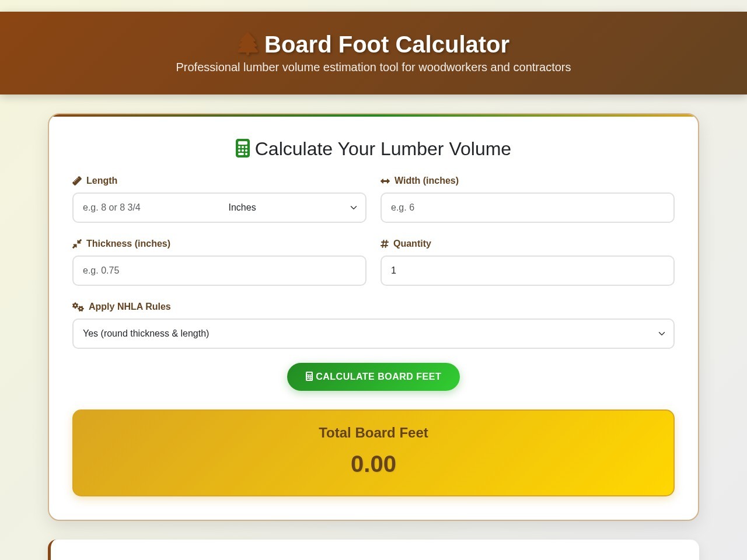Image resolution: width=747 pixels, height=560 pixels.
Task: Click the Width (inches) label
Action: tap(427, 181)
